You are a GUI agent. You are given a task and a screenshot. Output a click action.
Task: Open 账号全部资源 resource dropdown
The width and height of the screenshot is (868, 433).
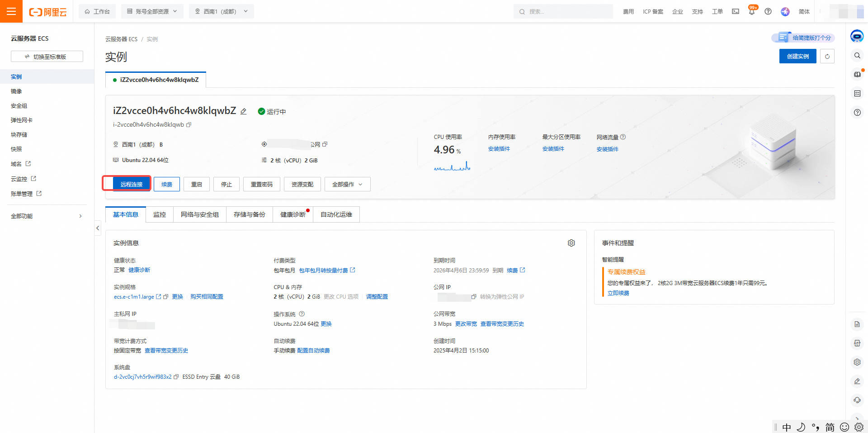(152, 11)
